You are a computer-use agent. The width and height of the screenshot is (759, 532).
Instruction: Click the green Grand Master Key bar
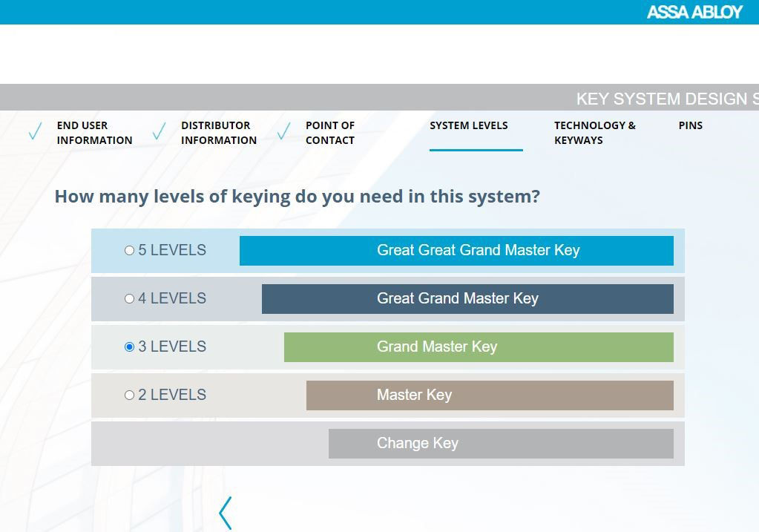point(479,347)
